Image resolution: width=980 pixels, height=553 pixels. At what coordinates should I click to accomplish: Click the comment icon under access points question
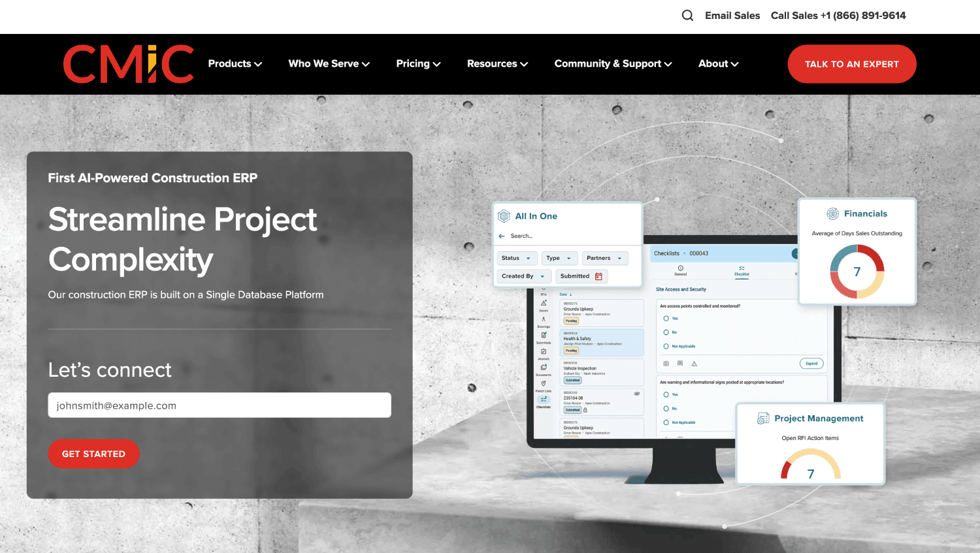pos(680,364)
